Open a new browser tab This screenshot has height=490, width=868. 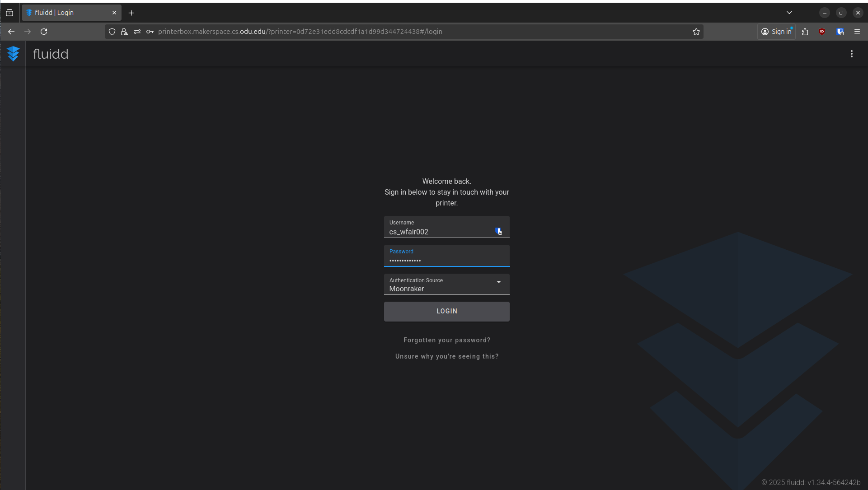point(131,13)
